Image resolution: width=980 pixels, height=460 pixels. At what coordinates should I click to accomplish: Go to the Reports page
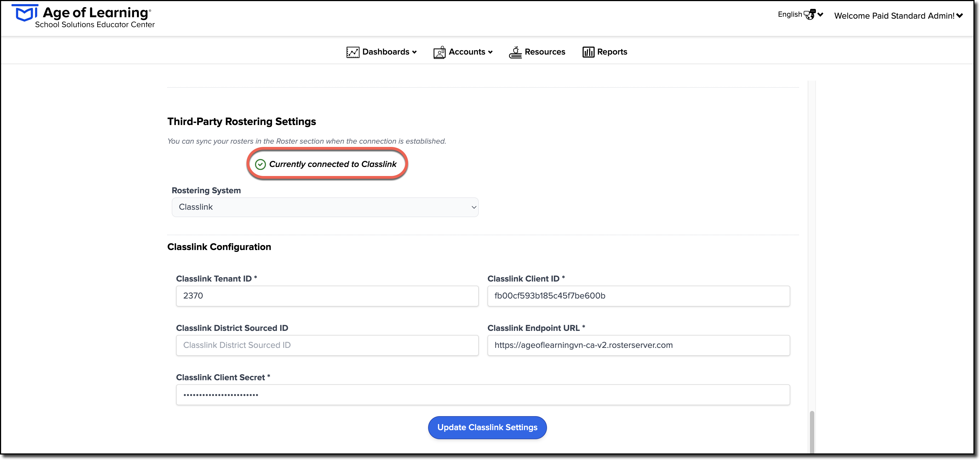[x=612, y=52]
